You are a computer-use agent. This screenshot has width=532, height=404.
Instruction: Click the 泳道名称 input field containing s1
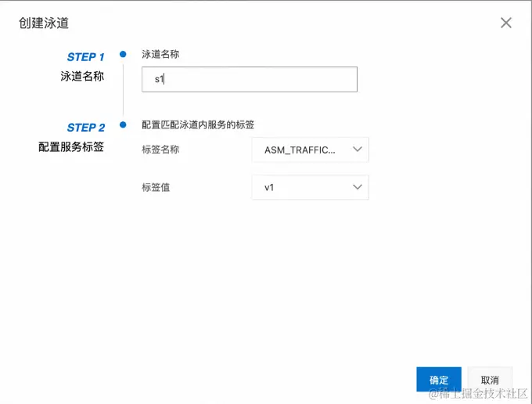[250, 79]
